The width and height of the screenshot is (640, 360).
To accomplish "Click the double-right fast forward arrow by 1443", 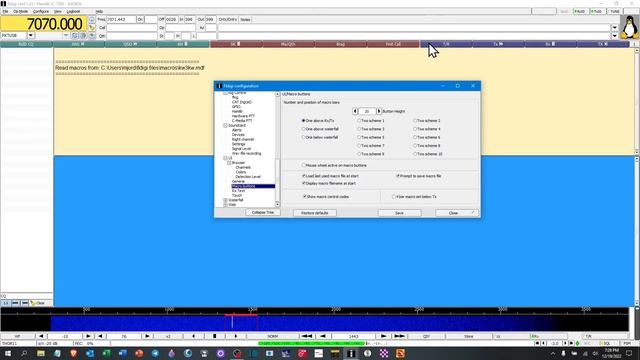I will click(399, 336).
